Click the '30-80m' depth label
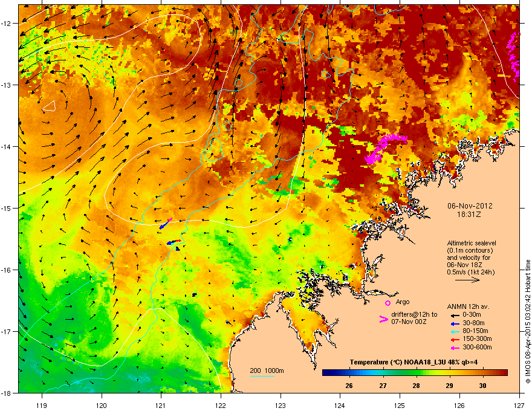 click(x=473, y=323)
